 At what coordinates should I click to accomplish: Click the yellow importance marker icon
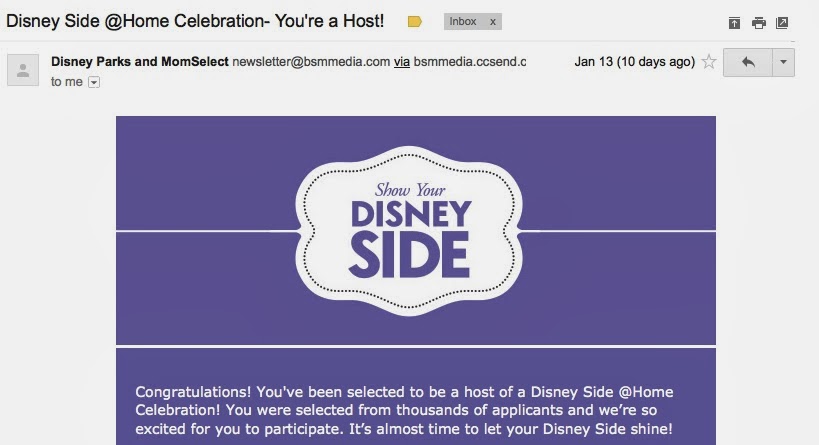415,21
